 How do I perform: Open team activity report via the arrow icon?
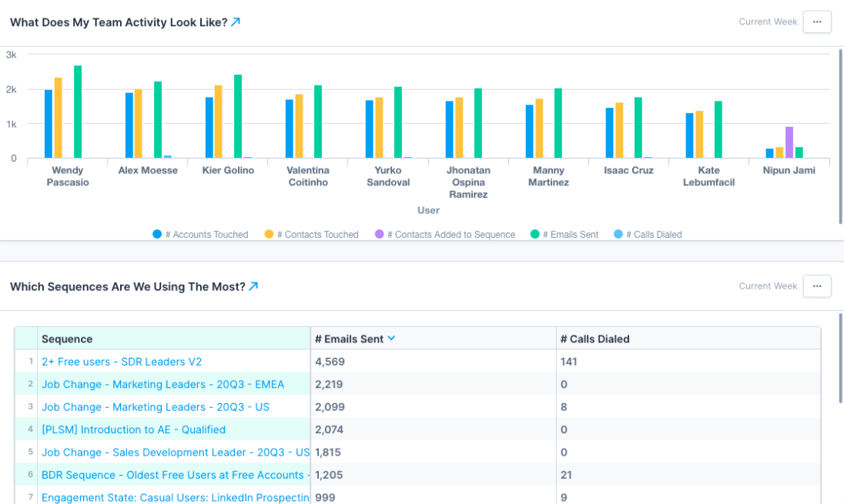236,22
